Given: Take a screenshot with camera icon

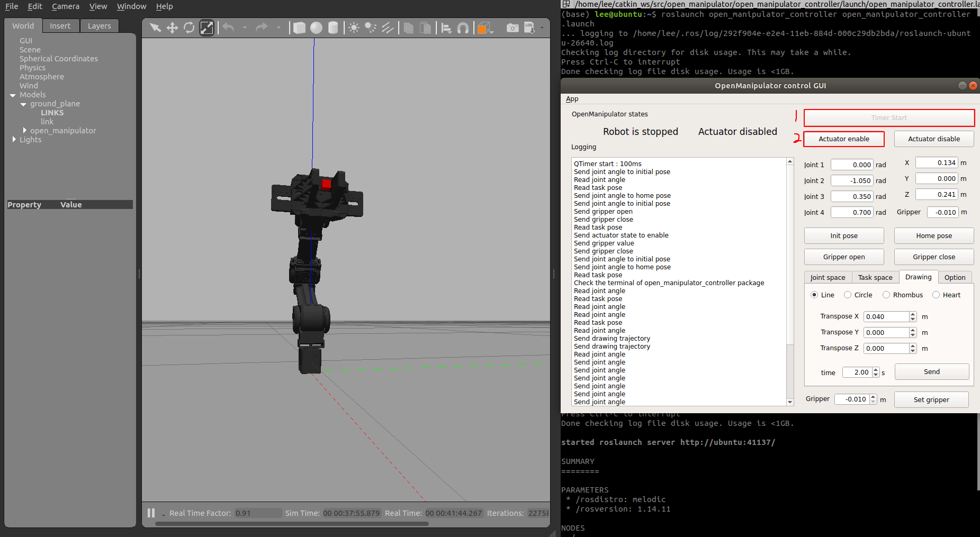Looking at the screenshot, I should coord(513,28).
